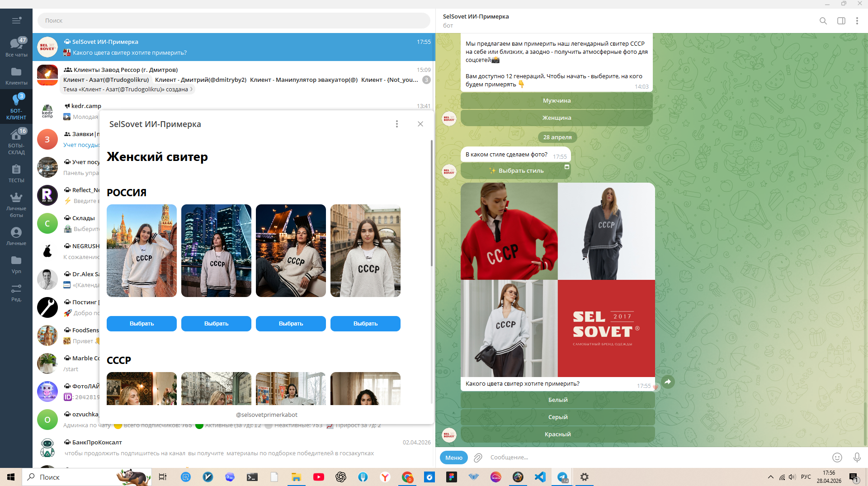
Task: Pick the Белый color option
Action: point(558,400)
